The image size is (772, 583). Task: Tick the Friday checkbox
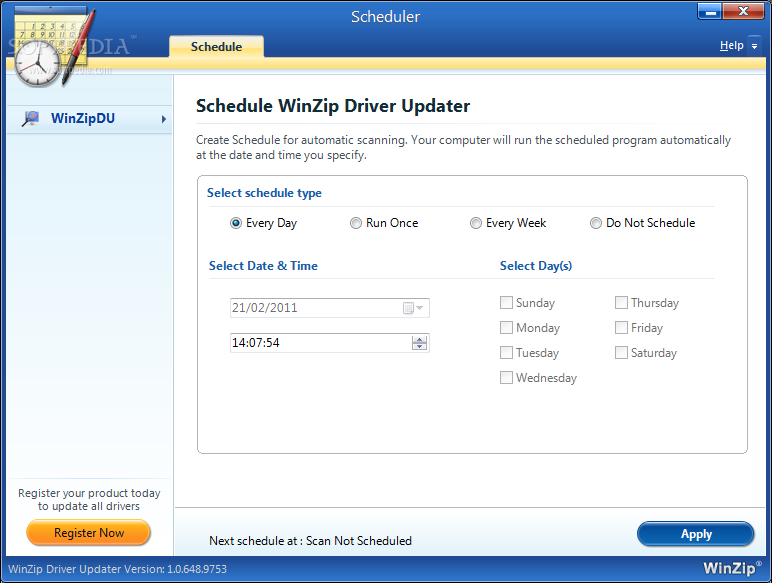click(621, 327)
